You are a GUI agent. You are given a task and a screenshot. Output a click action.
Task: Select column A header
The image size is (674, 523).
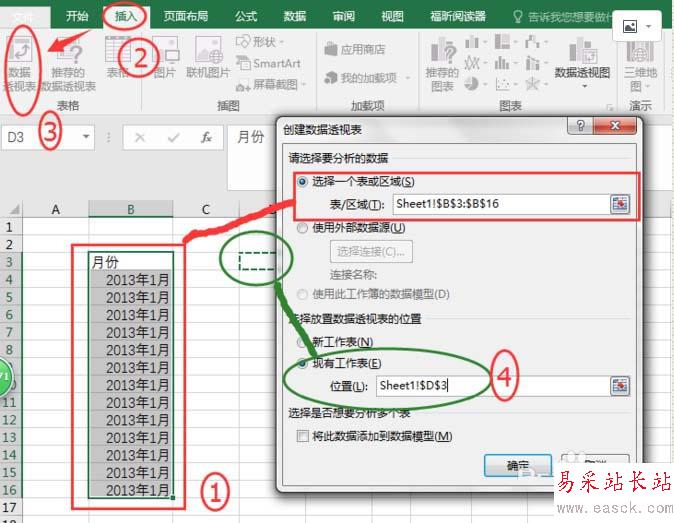tap(55, 209)
